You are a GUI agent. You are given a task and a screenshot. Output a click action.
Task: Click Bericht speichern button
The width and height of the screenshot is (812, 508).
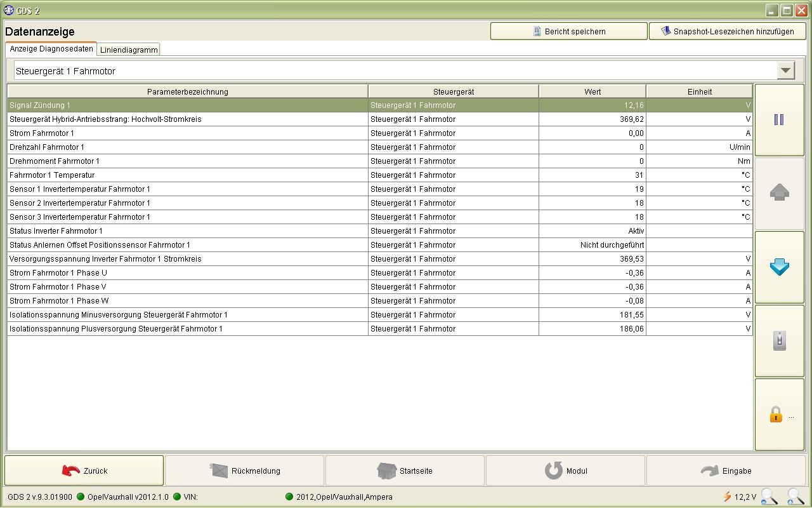click(568, 31)
